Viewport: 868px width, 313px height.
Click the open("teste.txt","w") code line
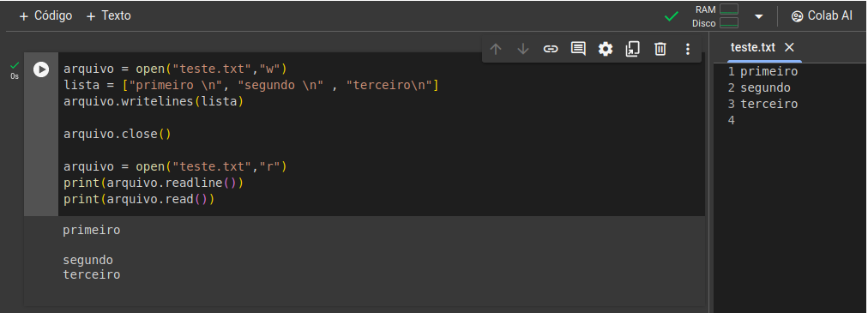pyautogui.click(x=175, y=69)
